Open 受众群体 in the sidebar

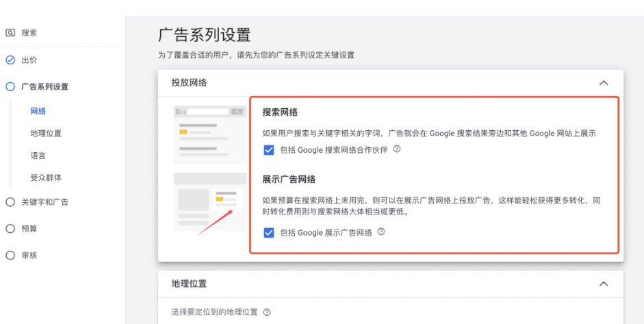46,178
